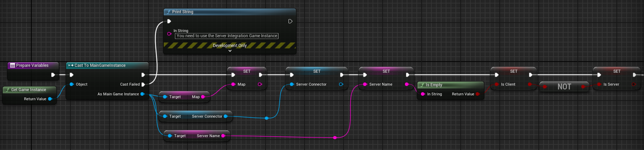Expand Print String advanced options chevron
This screenshot has height=150, width=644.
[230, 51]
